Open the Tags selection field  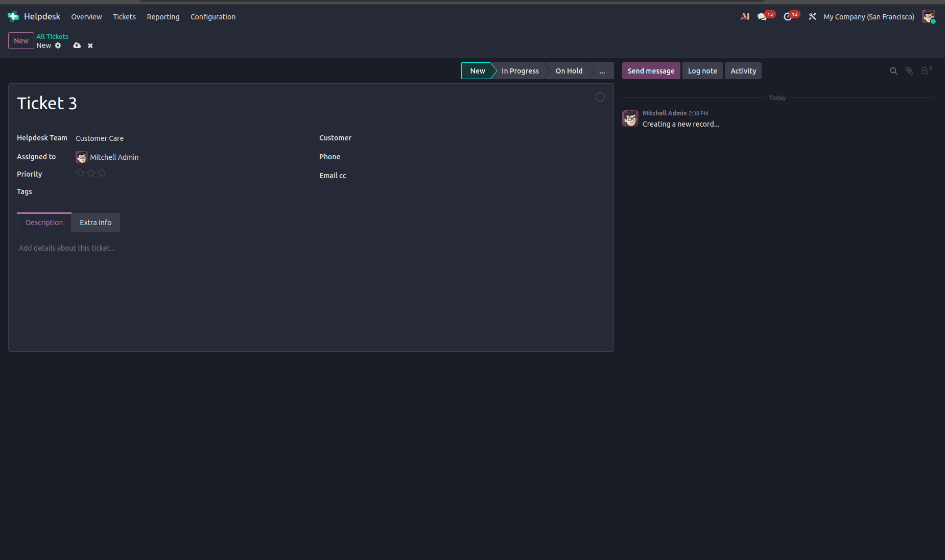click(189, 191)
